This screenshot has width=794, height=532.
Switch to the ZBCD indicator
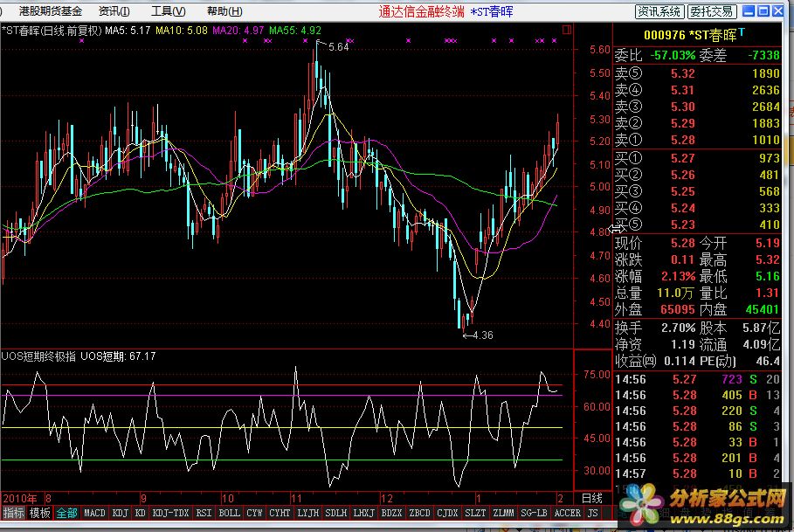(419, 513)
